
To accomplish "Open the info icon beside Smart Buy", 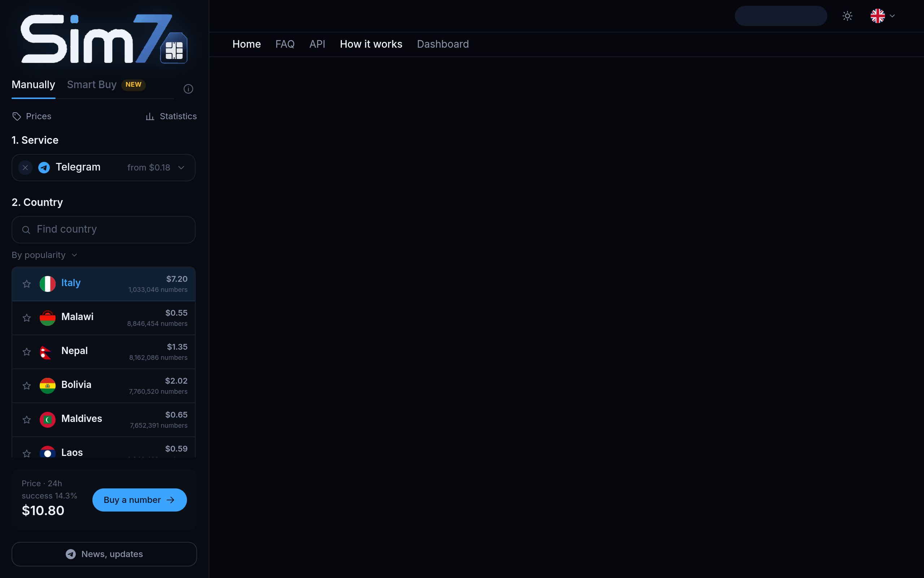I will click(x=188, y=89).
